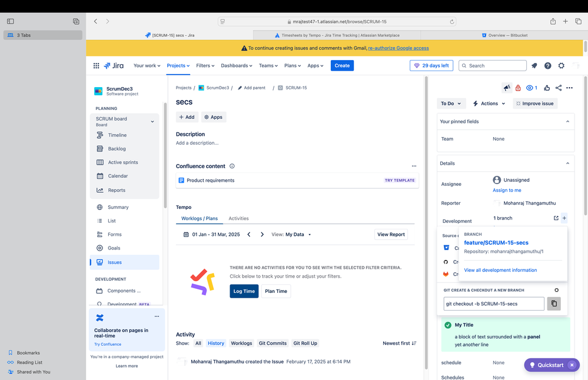
Task: Collapse Your pinned fields section
Action: (x=567, y=121)
